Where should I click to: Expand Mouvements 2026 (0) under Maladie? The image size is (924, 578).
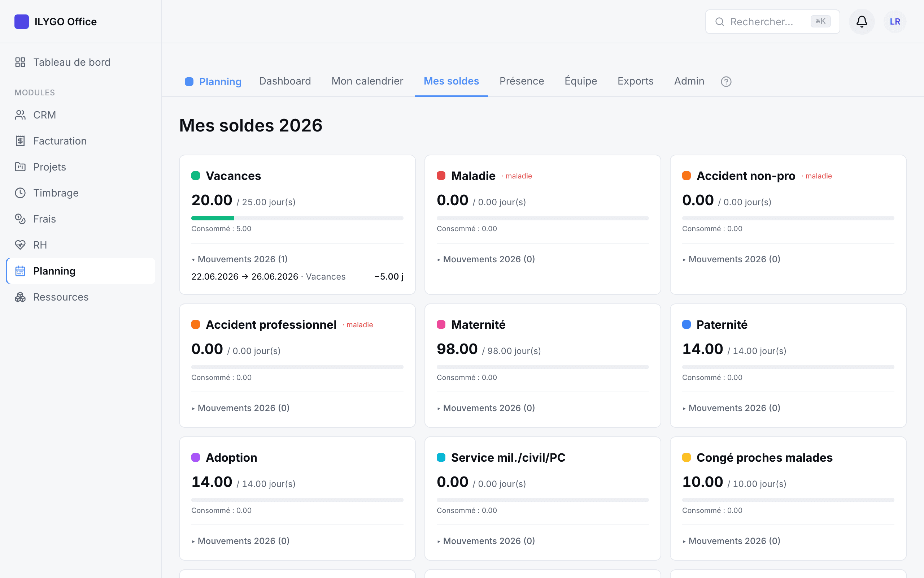(x=486, y=259)
